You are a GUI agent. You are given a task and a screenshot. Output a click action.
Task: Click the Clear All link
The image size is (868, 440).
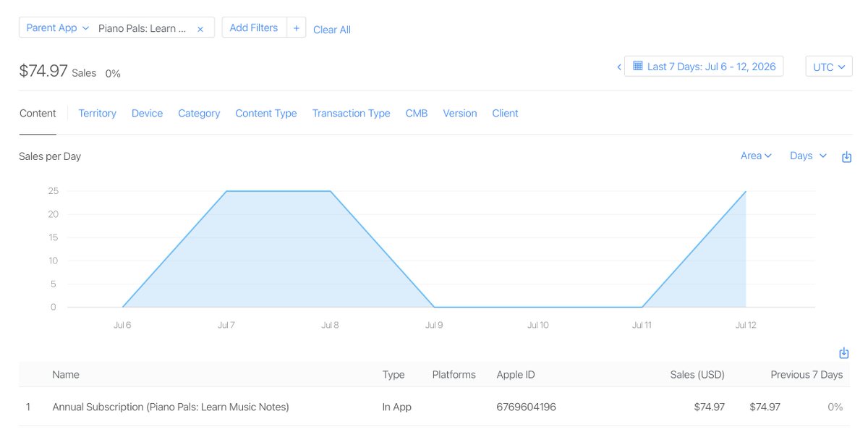[x=332, y=30]
